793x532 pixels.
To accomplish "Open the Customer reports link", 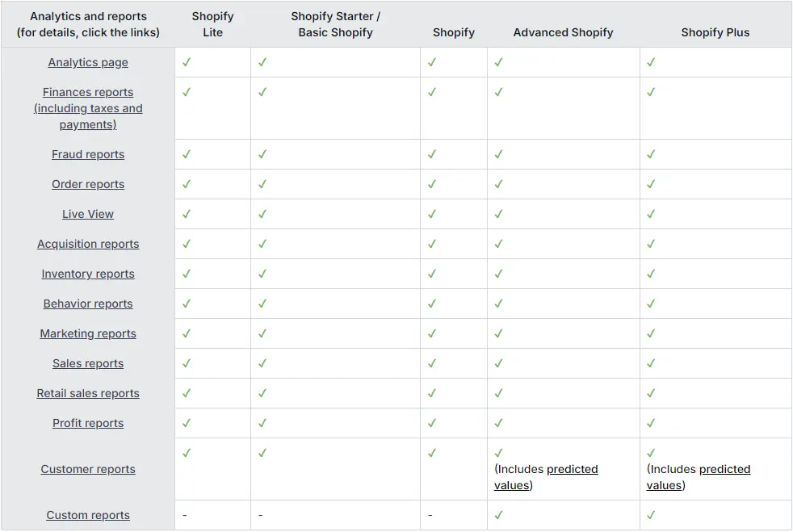I will [88, 469].
